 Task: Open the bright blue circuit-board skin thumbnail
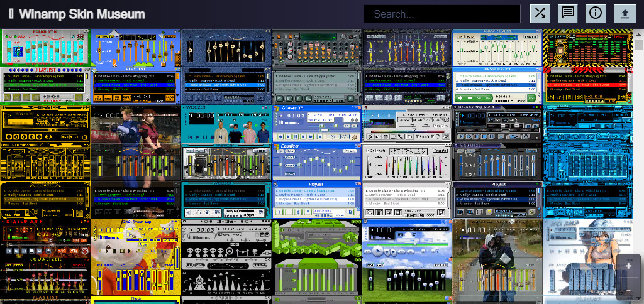pos(588,161)
